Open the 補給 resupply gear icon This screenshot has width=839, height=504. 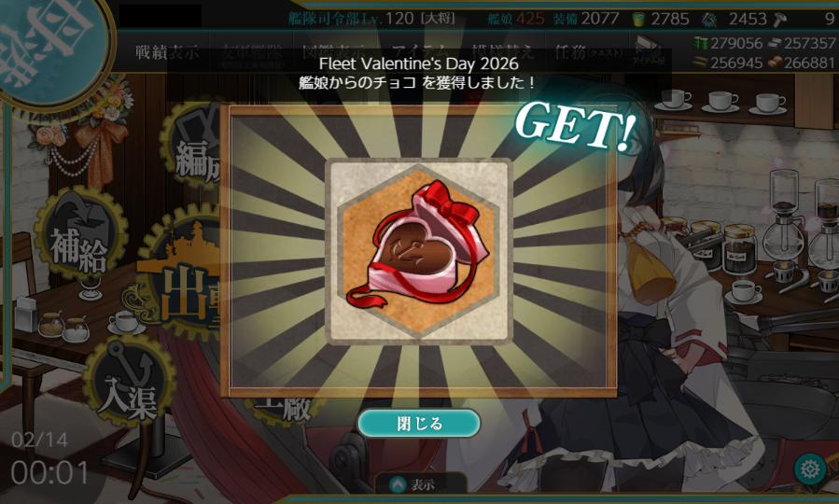pyautogui.click(x=81, y=235)
